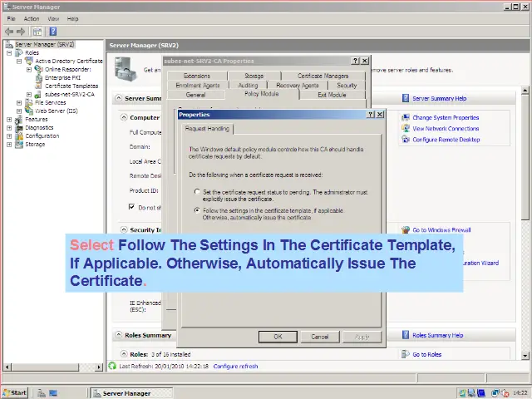
Task: Switch to the Certificate Managers tab
Action: [323, 76]
